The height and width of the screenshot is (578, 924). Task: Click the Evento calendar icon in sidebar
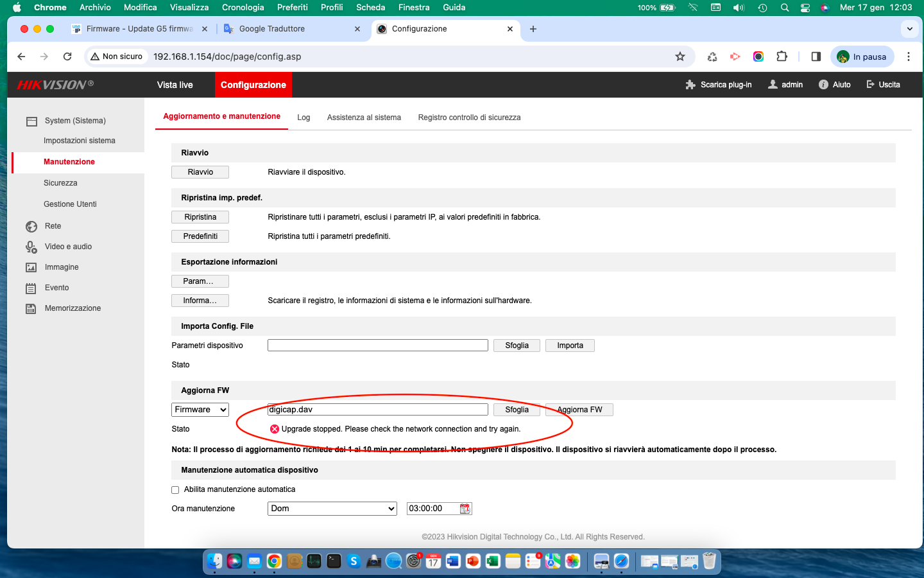tap(31, 288)
